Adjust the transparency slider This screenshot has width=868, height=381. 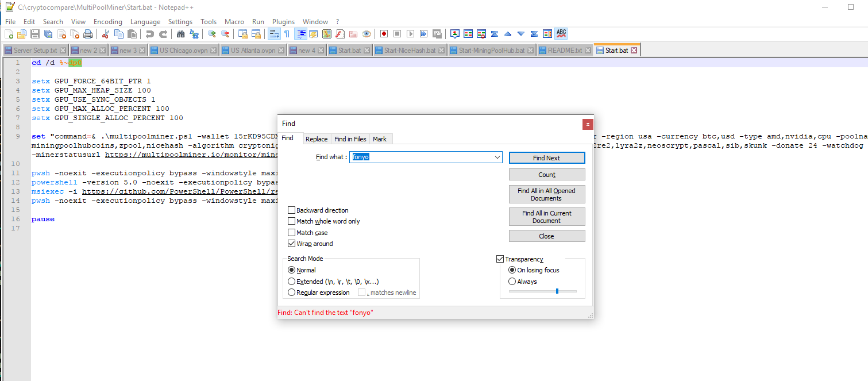pos(557,291)
